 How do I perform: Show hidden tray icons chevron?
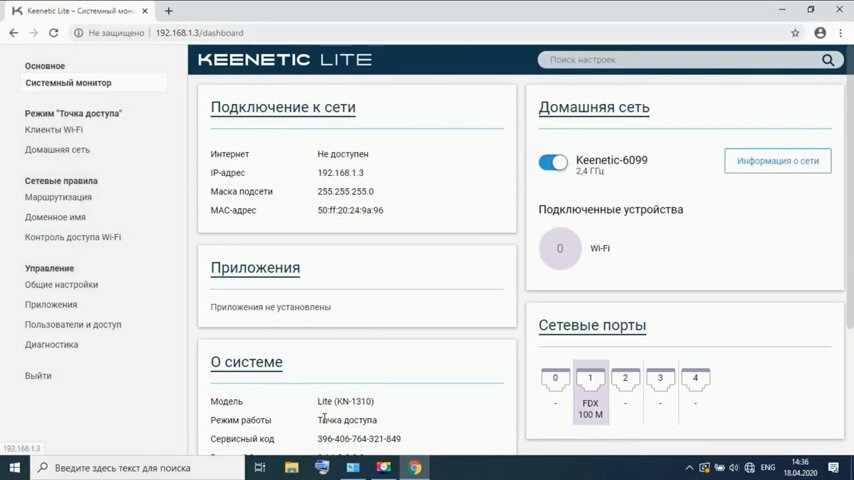tap(689, 467)
